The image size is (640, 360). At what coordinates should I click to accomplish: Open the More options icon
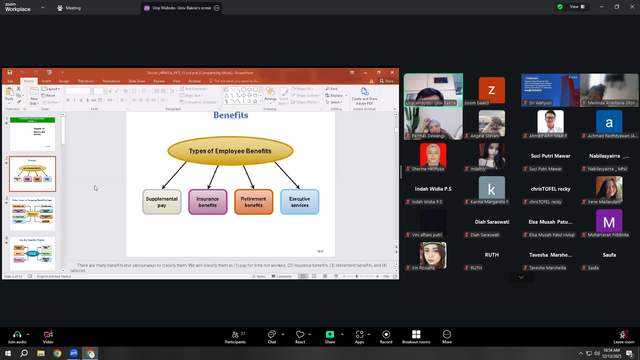(447, 334)
